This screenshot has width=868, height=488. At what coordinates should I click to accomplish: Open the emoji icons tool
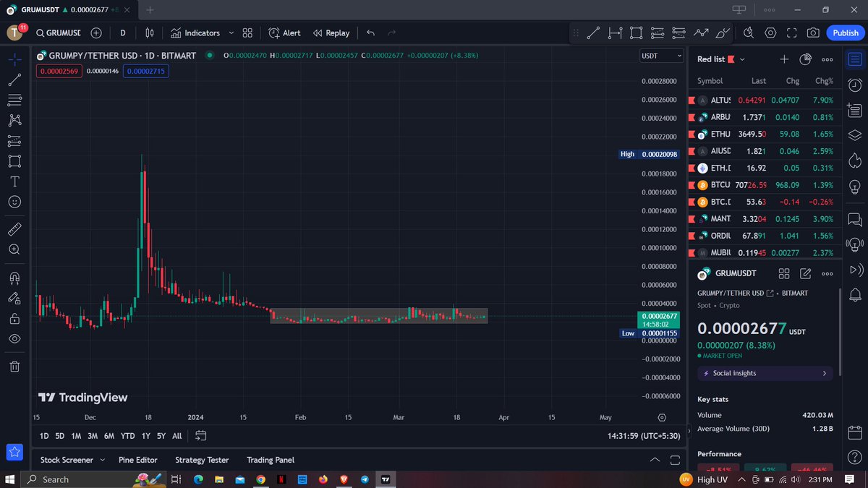click(14, 201)
